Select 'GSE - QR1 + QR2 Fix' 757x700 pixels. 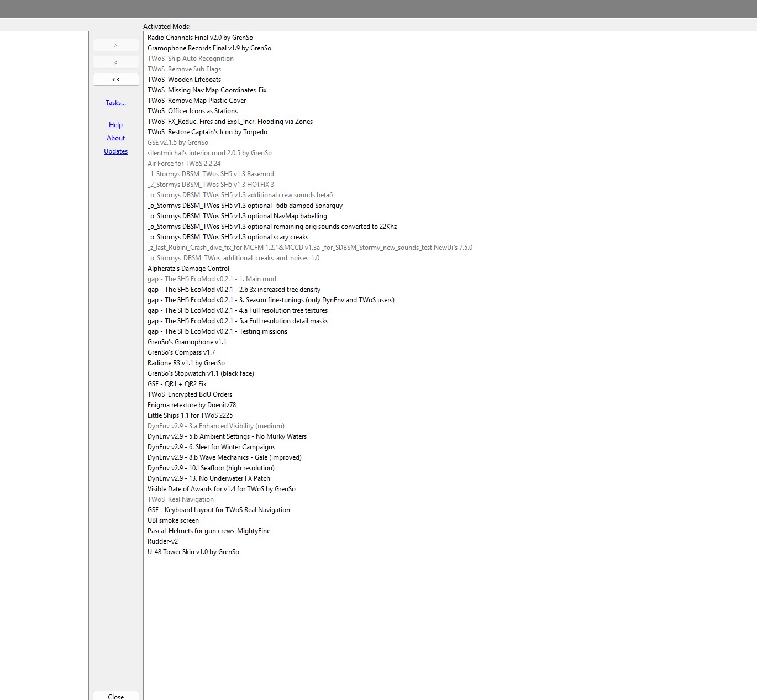coord(177,384)
